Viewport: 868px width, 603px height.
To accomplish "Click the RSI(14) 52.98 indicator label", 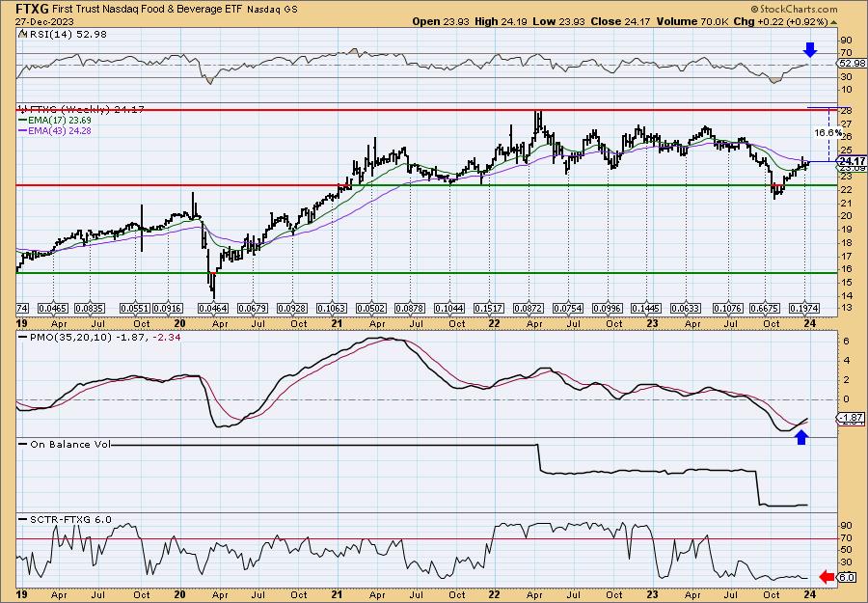I will (67, 34).
